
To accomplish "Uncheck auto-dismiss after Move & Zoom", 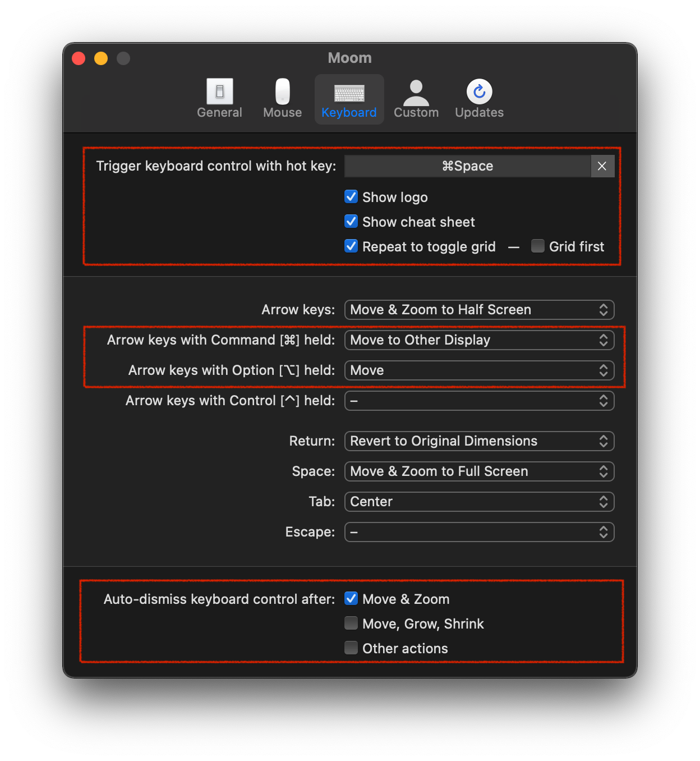I will (x=351, y=599).
